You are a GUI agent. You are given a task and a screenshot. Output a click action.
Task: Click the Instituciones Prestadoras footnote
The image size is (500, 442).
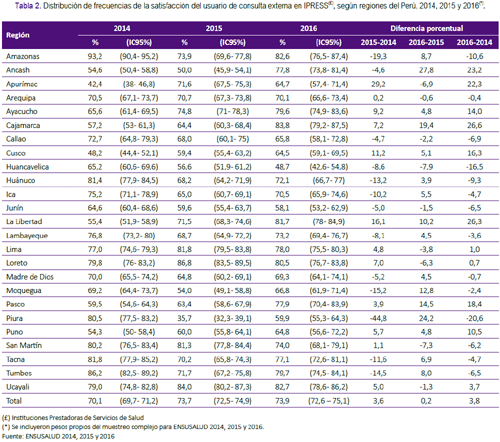pos(73,418)
